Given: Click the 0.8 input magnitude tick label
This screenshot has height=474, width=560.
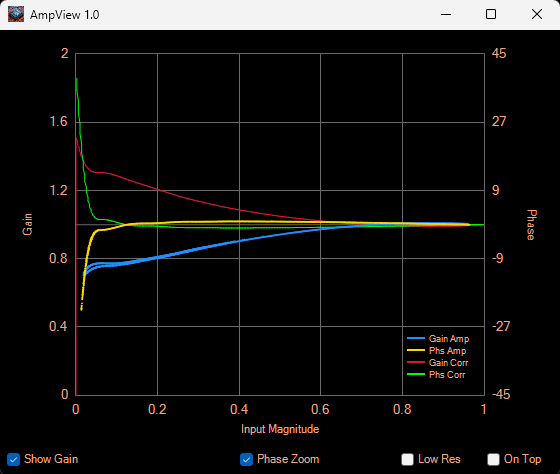Looking at the screenshot, I should coord(402,409).
